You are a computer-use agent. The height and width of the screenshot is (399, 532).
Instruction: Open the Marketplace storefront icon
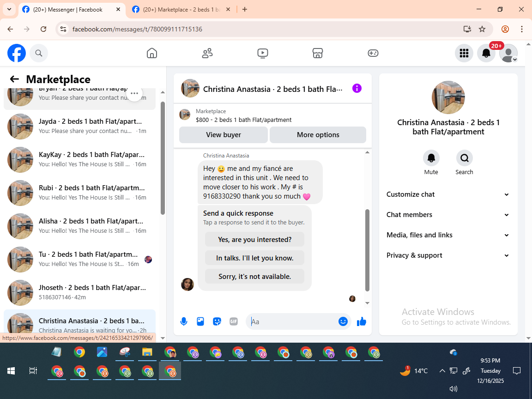(x=318, y=53)
